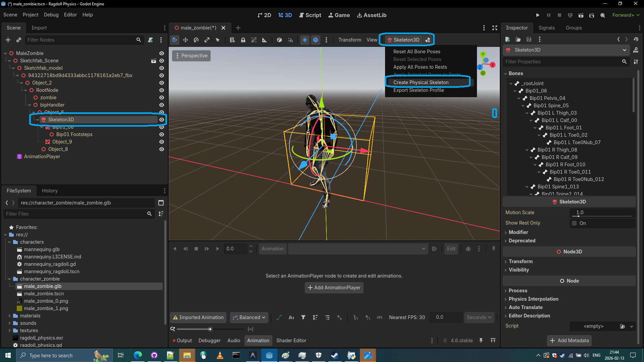Image resolution: width=644 pixels, height=362 pixels.
Task: Open the Balanced dropdown in animation panel
Action: [249, 317]
